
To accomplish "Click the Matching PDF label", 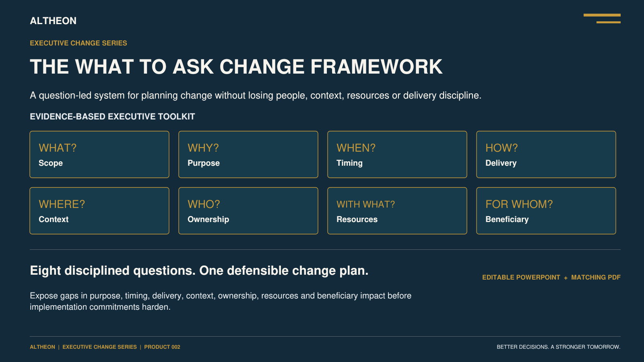I will coord(596,278).
